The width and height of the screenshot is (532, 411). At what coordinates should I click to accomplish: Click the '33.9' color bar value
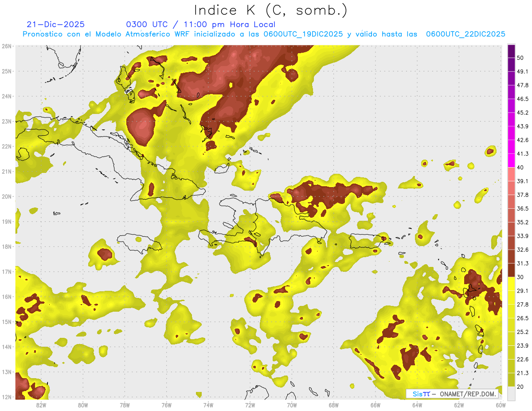click(523, 236)
